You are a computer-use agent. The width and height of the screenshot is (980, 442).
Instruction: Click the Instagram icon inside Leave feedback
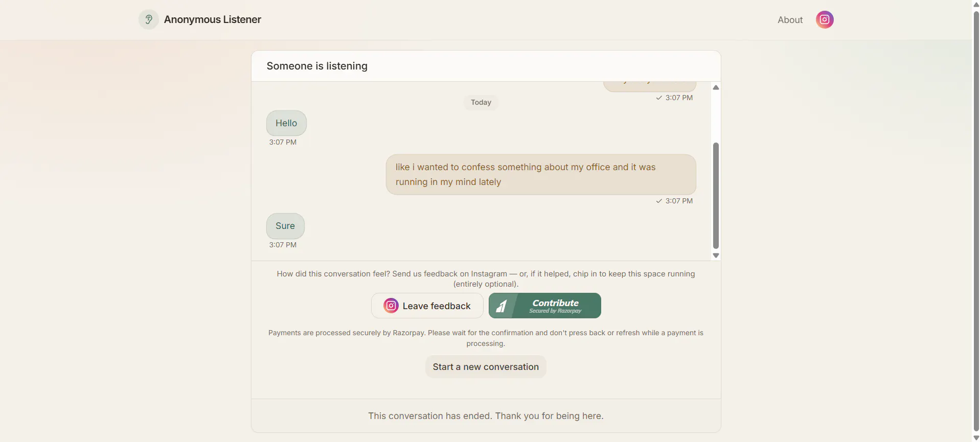[391, 306]
